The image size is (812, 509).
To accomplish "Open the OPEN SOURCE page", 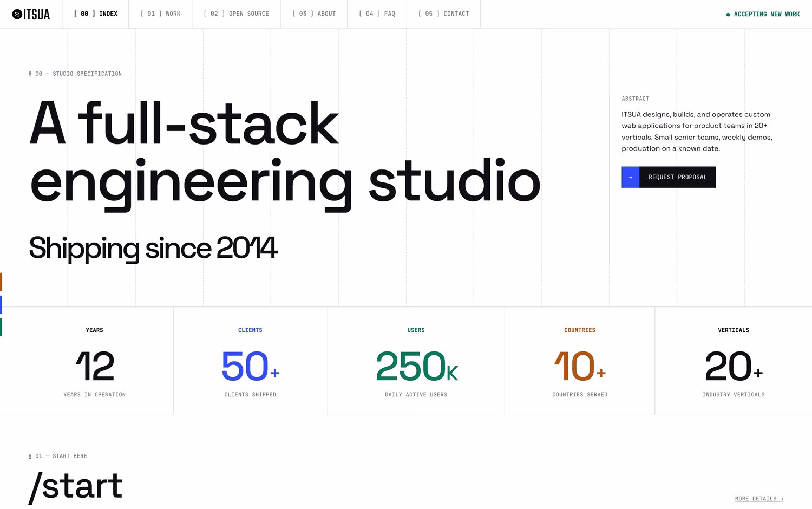I will [236, 14].
